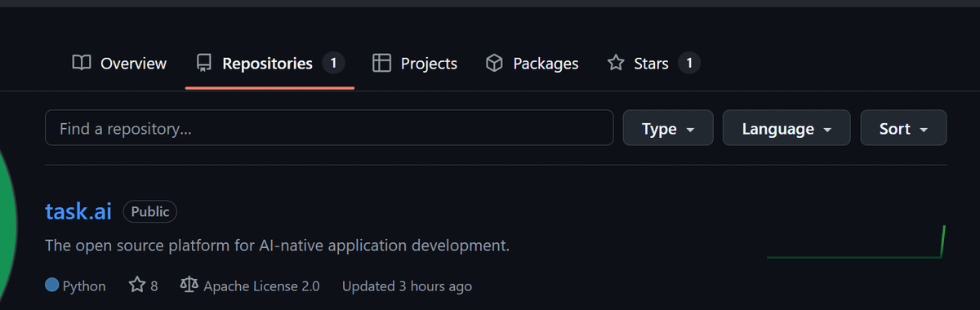Screen dimensions: 980x310
Task: Click the Apache License 2.0 label
Action: point(261,286)
